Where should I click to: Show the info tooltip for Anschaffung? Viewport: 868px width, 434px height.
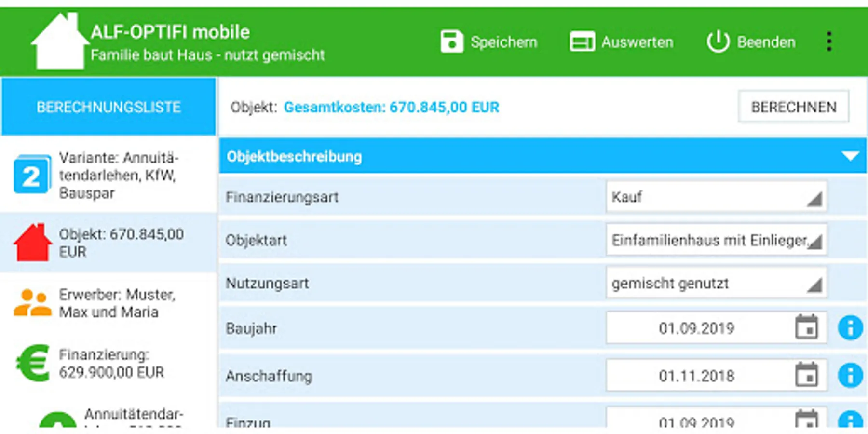[x=850, y=375]
